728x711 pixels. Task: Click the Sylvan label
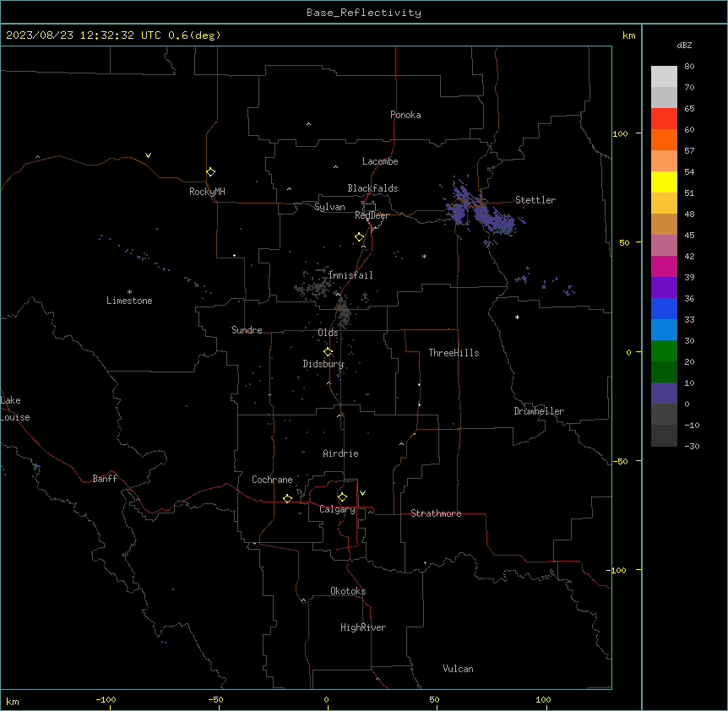click(329, 207)
